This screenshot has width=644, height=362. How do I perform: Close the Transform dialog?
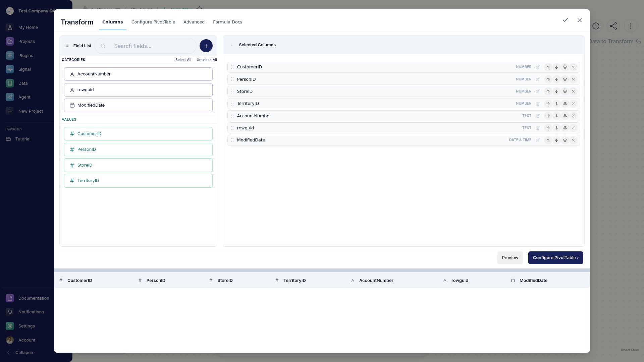[580, 20]
